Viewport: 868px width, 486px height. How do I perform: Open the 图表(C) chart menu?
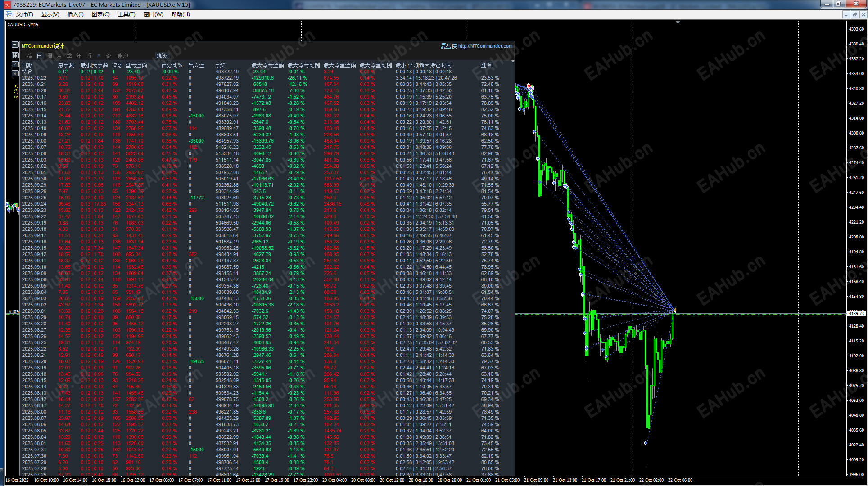100,14
